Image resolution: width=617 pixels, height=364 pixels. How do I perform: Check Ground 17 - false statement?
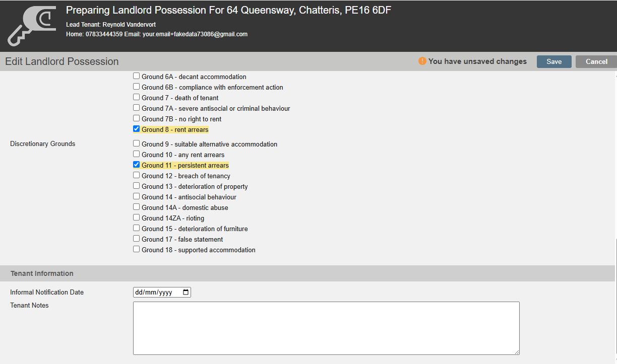pos(136,239)
